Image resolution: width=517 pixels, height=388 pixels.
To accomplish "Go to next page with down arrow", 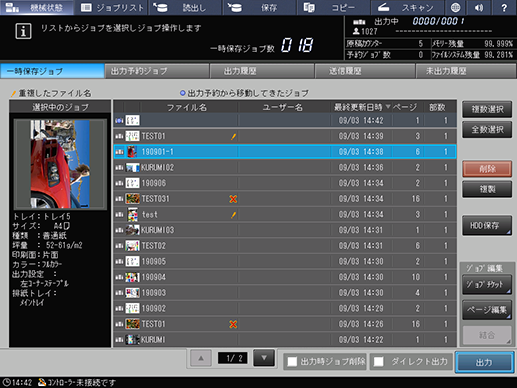I will tap(264, 358).
